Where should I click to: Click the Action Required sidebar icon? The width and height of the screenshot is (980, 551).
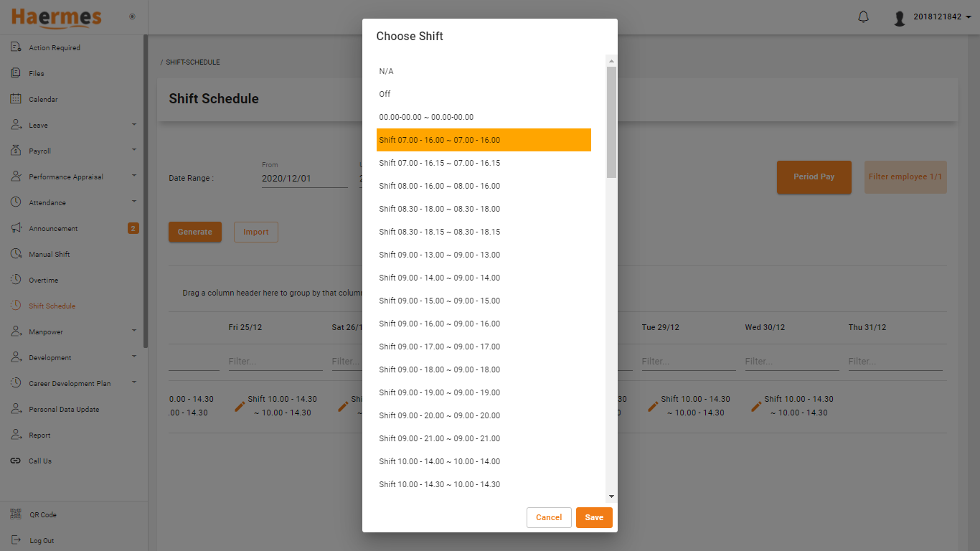[x=16, y=47]
